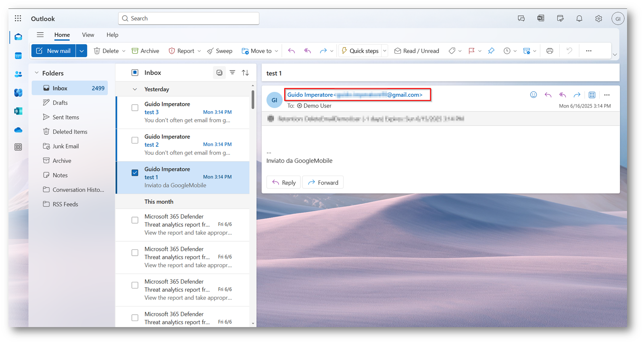Change sort order of the message list
This screenshot has width=644, height=344.
click(x=245, y=73)
